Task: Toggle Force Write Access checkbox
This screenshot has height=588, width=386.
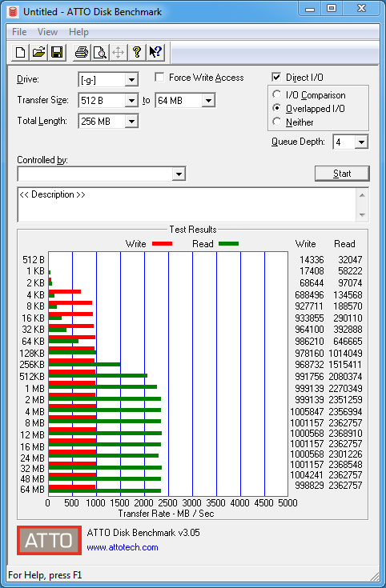Action: tap(159, 78)
